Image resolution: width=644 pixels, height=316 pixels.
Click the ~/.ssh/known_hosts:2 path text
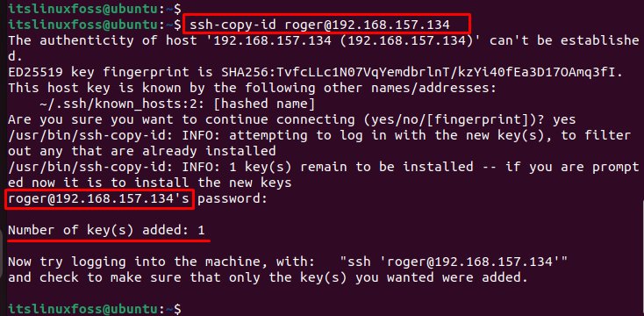(x=122, y=104)
